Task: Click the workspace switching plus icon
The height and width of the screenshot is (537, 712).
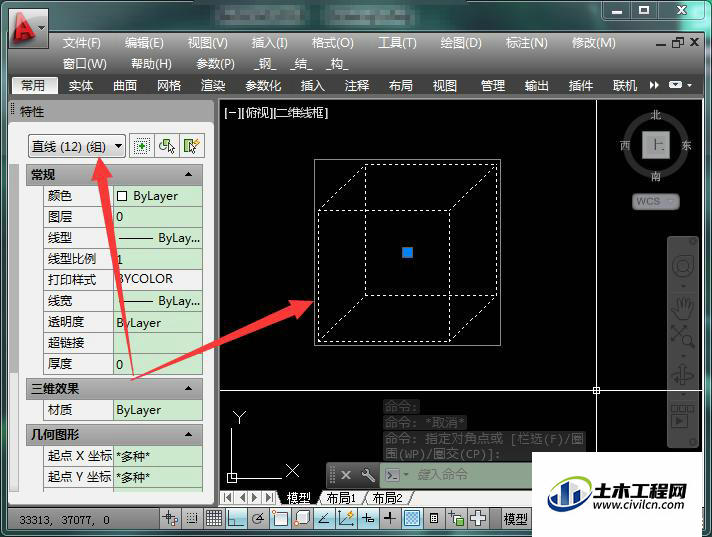Action: [478, 518]
